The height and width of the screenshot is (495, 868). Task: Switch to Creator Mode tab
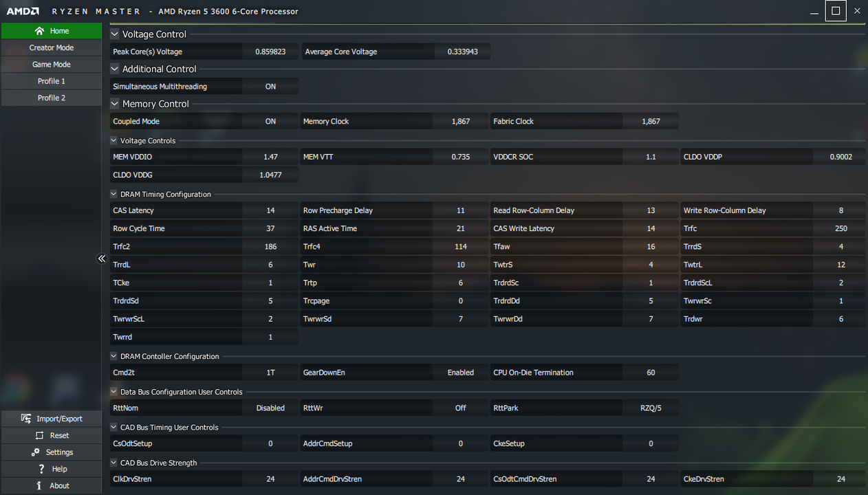(x=52, y=47)
